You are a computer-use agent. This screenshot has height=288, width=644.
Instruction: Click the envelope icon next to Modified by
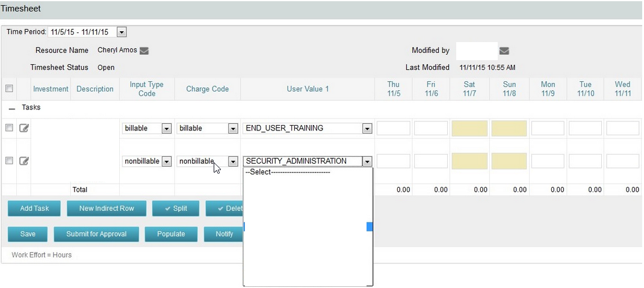[x=504, y=51]
